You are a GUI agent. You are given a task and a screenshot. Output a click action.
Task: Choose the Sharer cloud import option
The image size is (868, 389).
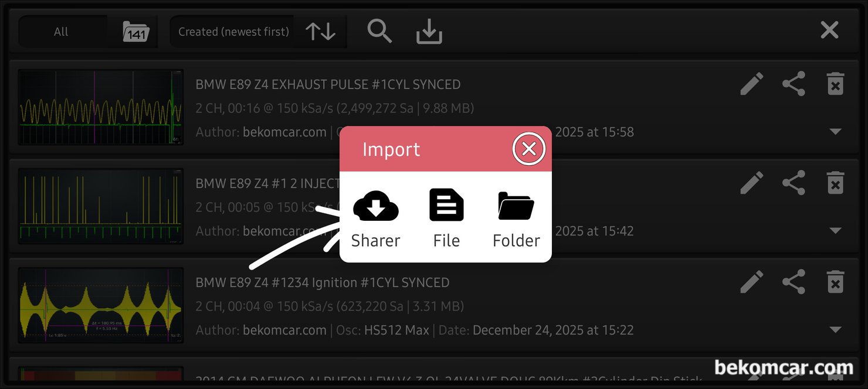point(376,218)
